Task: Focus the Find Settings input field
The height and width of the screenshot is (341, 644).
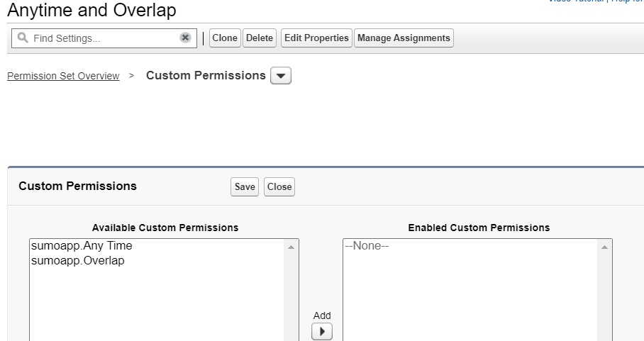Action: [103, 38]
